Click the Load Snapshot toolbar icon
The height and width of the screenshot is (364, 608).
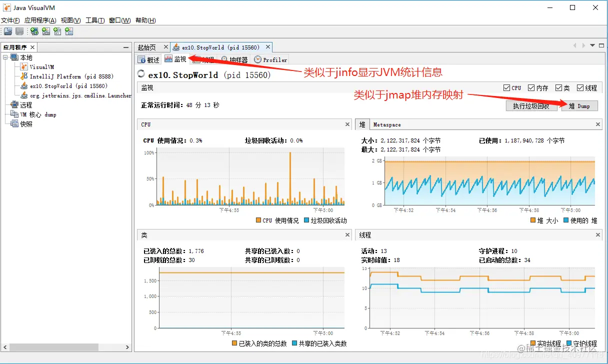[x=8, y=31]
